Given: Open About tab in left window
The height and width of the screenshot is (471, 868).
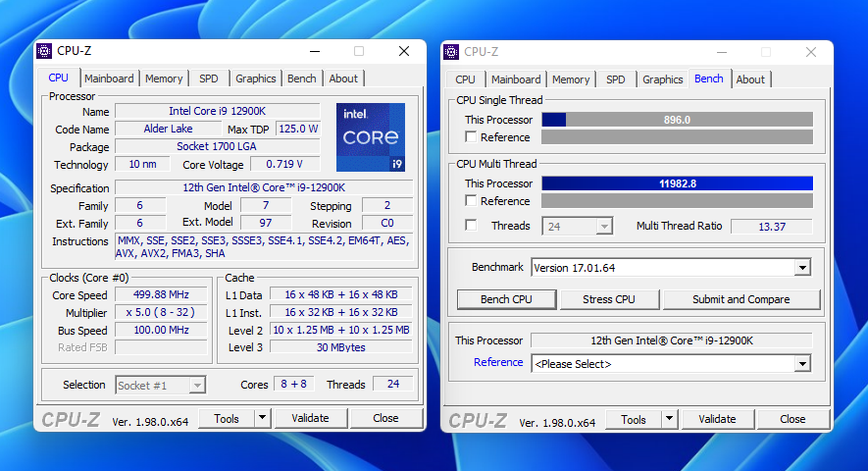Looking at the screenshot, I should 343,78.
